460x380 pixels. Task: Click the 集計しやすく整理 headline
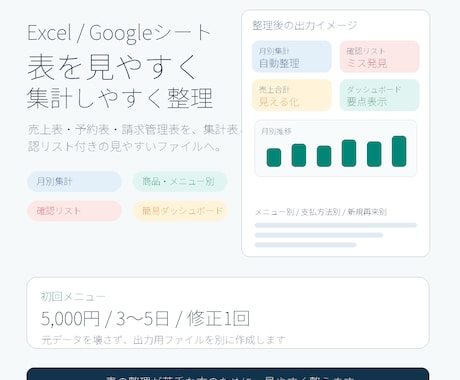120,98
